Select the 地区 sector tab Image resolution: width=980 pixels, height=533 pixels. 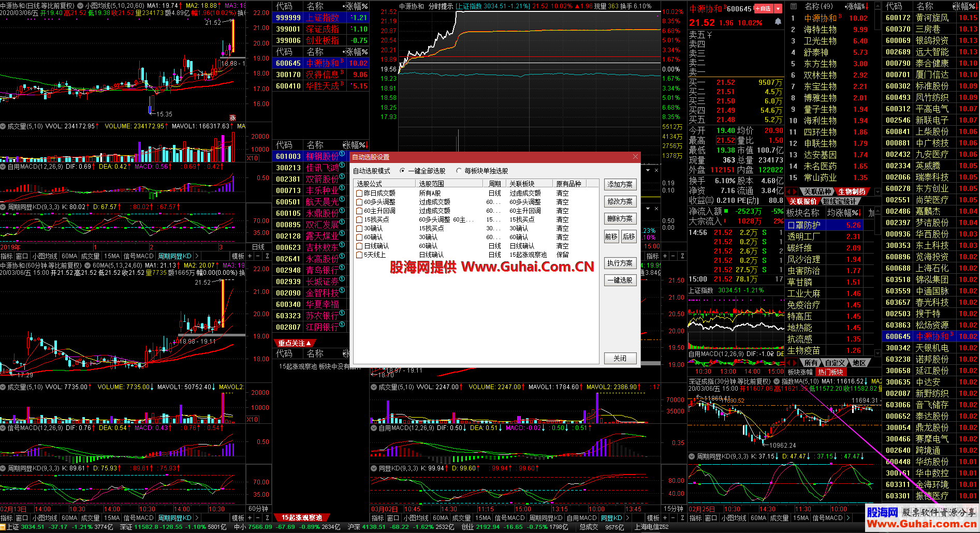click(x=859, y=363)
